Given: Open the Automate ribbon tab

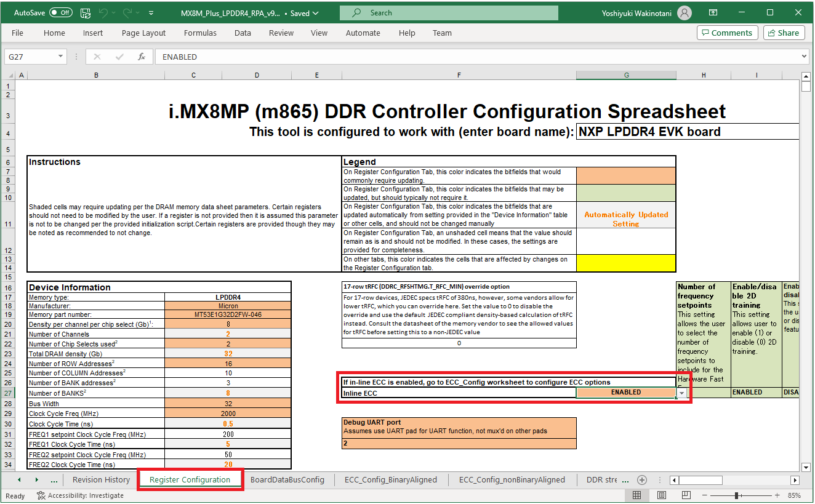Looking at the screenshot, I should point(363,33).
